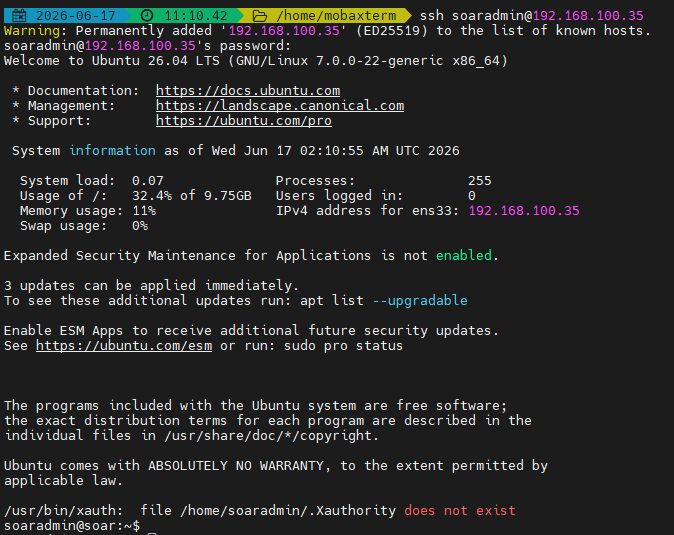
Task: Click Memory usage value 11%
Action: tap(144, 211)
